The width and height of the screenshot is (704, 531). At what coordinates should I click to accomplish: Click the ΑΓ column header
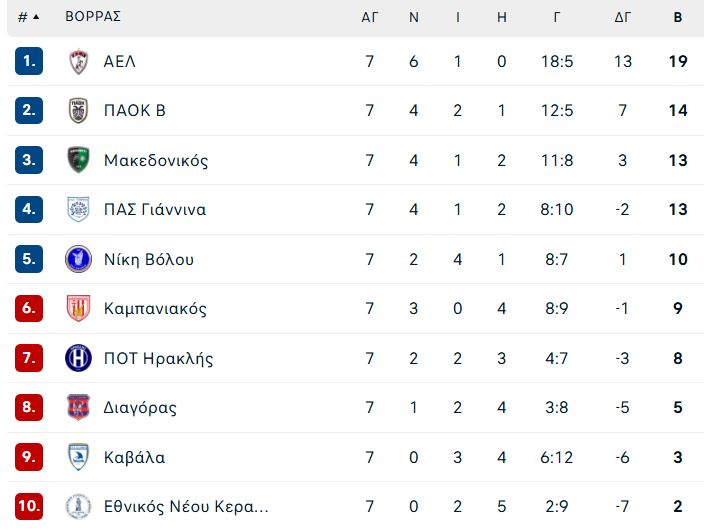[x=370, y=18]
